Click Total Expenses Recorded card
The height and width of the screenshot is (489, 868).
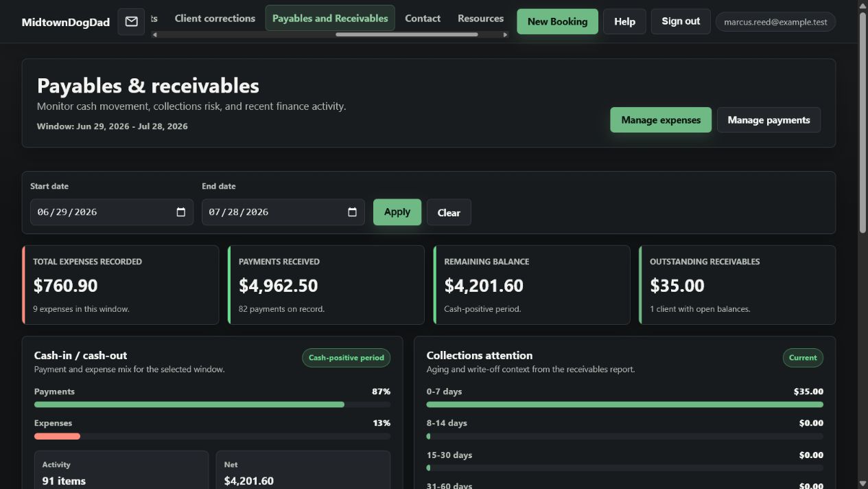(121, 285)
